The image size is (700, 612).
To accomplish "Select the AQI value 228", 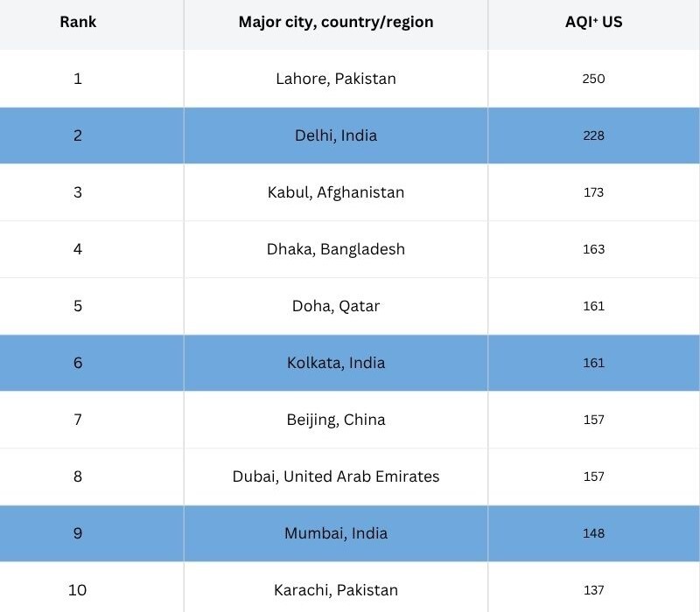I will (593, 136).
